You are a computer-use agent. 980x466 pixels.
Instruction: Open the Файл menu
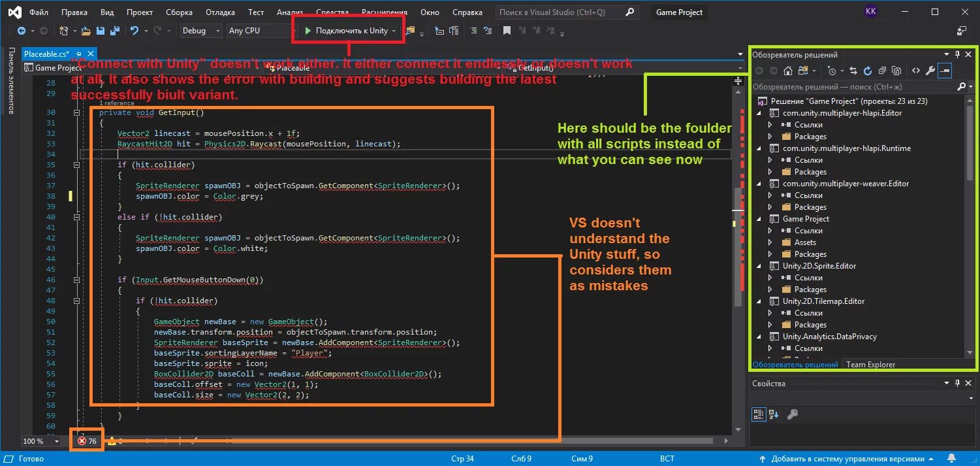(39, 12)
